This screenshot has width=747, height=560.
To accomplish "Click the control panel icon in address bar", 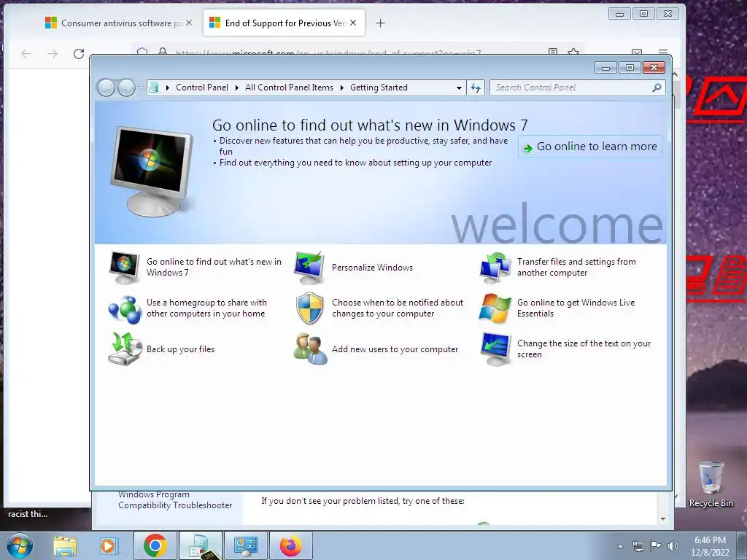I will [153, 87].
